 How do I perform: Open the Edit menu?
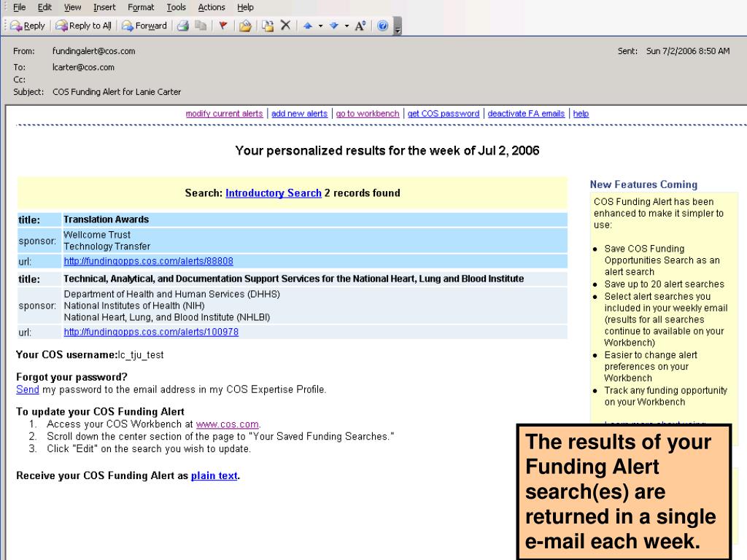tap(44, 7)
